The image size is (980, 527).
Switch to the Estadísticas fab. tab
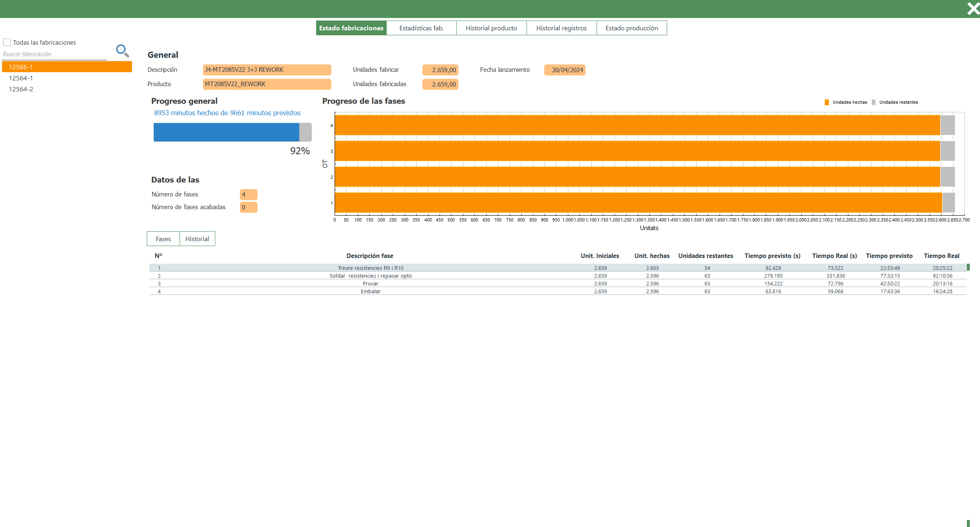pyautogui.click(x=421, y=28)
